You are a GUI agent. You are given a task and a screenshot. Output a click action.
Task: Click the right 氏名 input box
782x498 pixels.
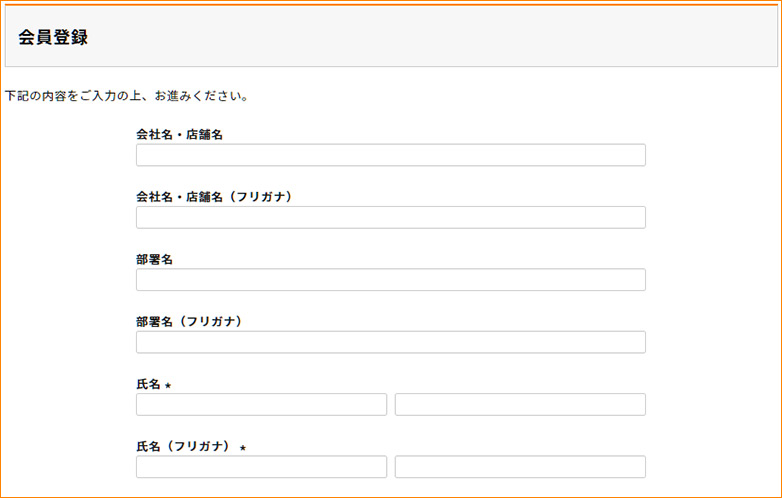pyautogui.click(x=520, y=404)
